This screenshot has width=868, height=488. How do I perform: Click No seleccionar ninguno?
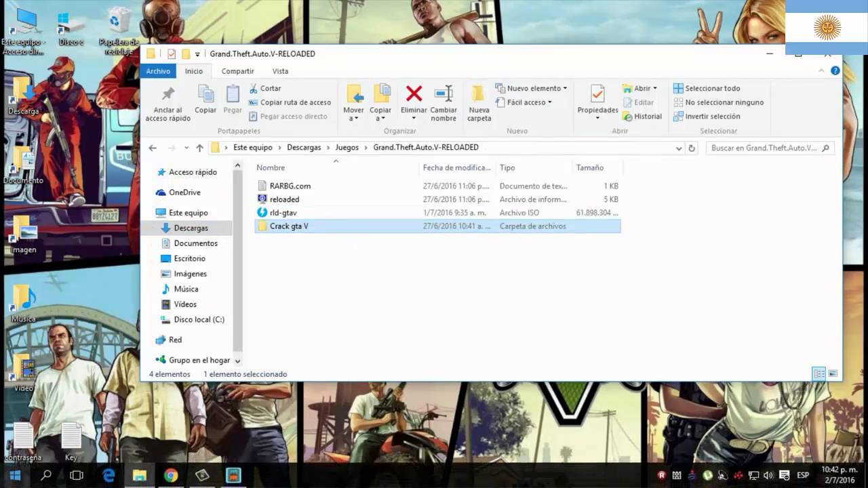click(x=718, y=102)
